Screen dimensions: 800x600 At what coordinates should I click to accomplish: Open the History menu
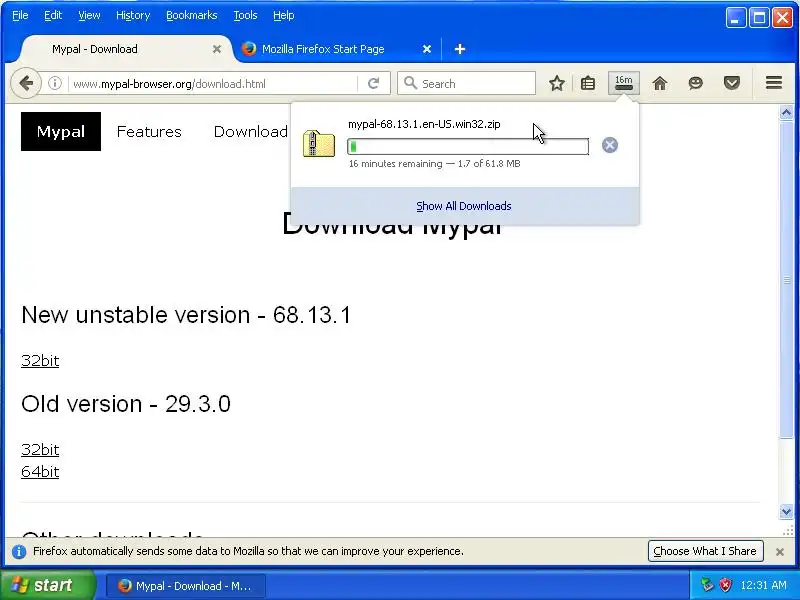133,15
